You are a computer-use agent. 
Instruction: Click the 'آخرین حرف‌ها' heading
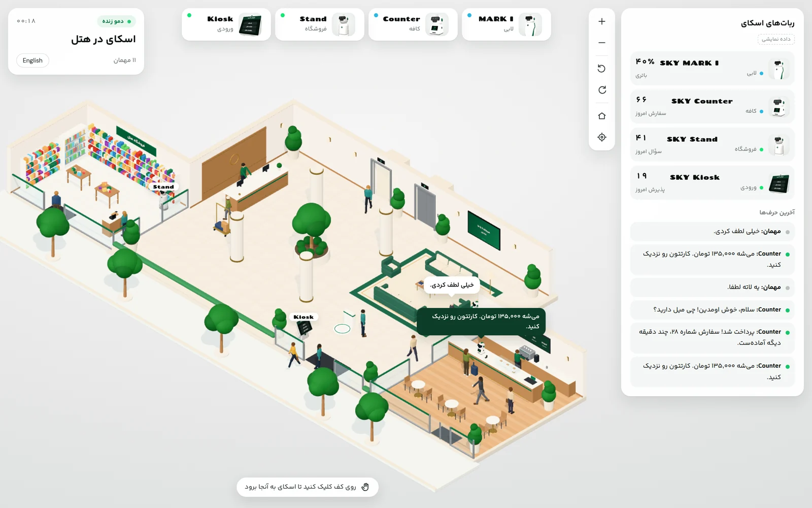pos(777,212)
